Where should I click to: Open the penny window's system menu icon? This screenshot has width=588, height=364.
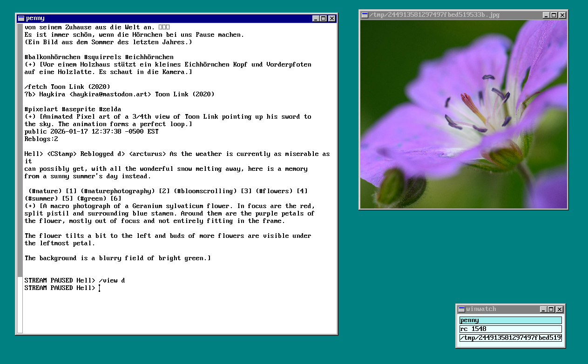coord(21,19)
